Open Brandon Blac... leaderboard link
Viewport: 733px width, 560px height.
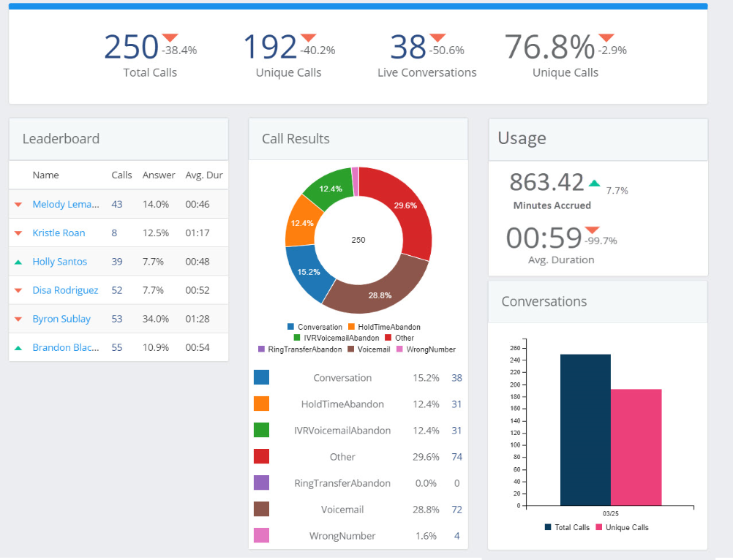click(x=66, y=347)
